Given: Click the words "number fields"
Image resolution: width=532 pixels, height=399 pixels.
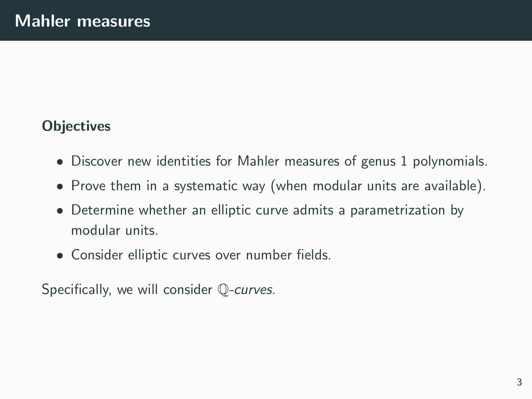Looking at the screenshot, I should [x=288, y=255].
